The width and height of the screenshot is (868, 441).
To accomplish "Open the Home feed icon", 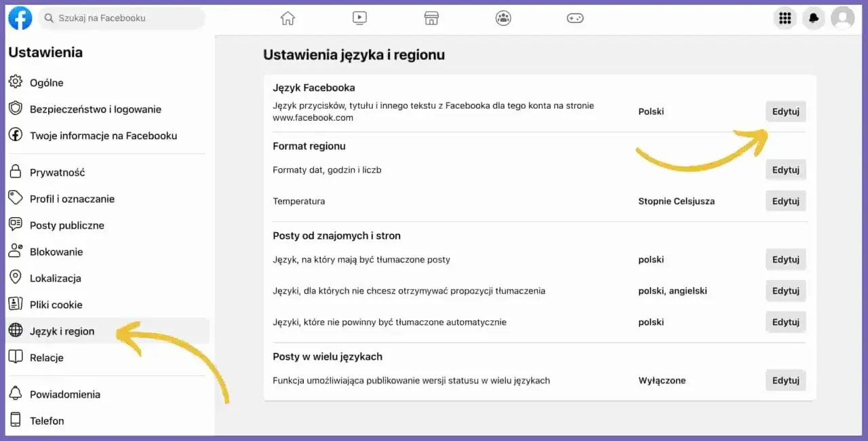I will click(288, 18).
